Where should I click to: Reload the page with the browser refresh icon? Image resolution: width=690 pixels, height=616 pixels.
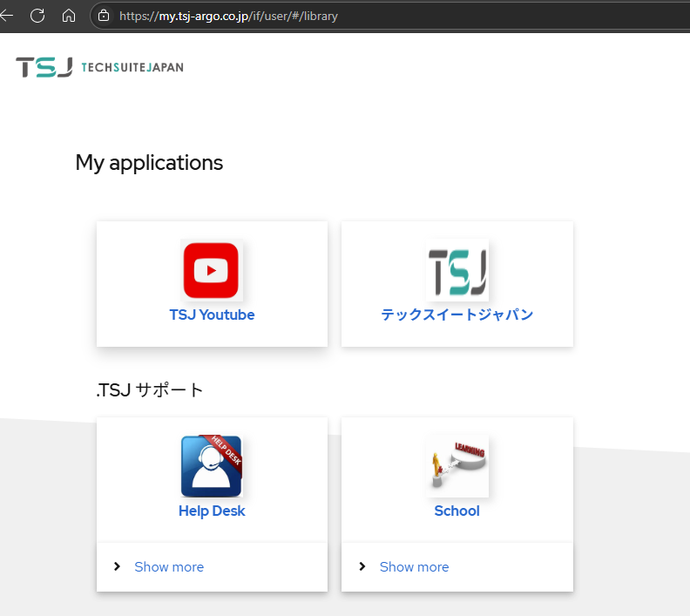coord(37,16)
